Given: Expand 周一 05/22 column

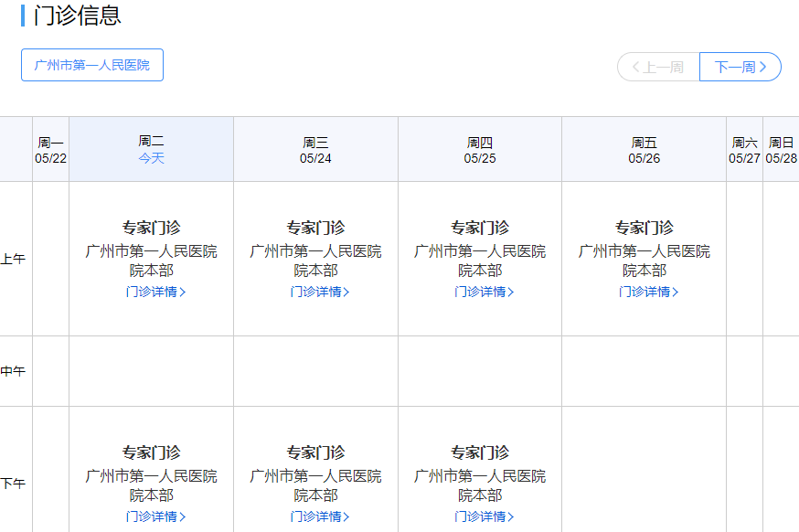Looking at the screenshot, I should click(51, 150).
